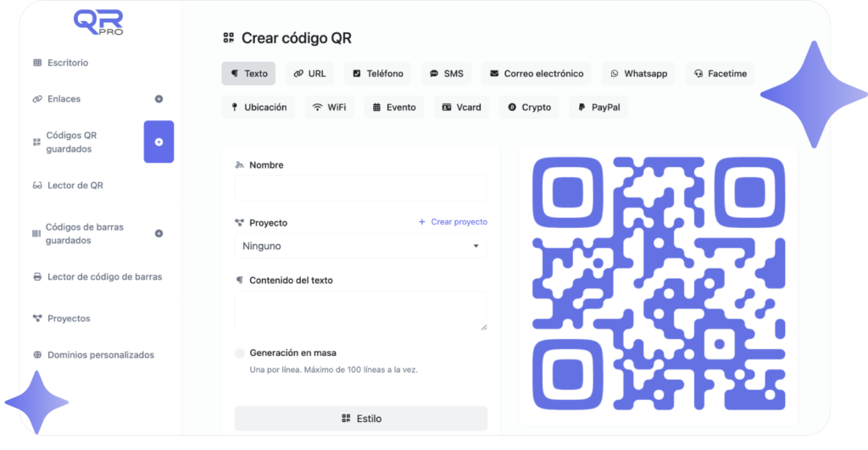Select the Teléfono QR type
The image size is (868, 450).
click(x=377, y=74)
